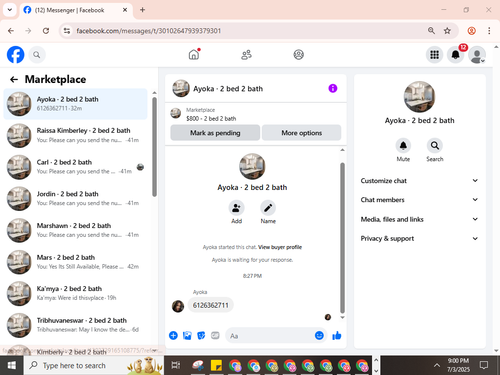Screen dimensions: 500x375
Task: View site information icon in address bar
Action: tap(67, 31)
